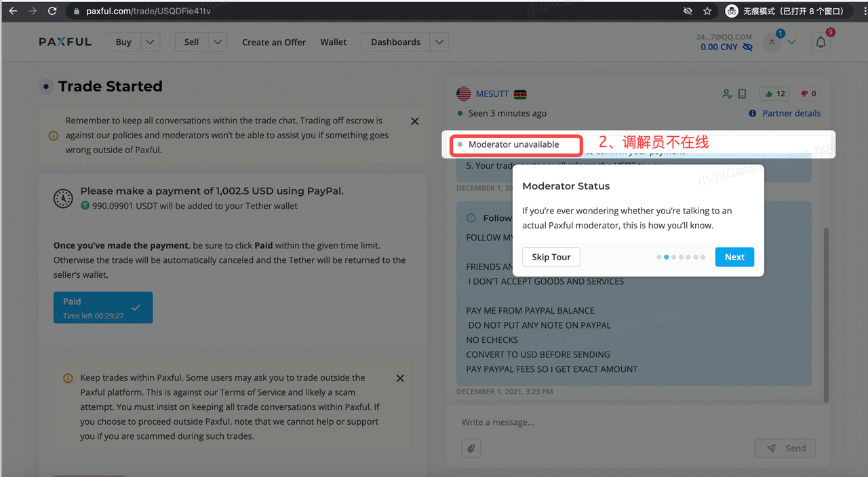
Task: Reload the Paxful trade page
Action: click(52, 11)
